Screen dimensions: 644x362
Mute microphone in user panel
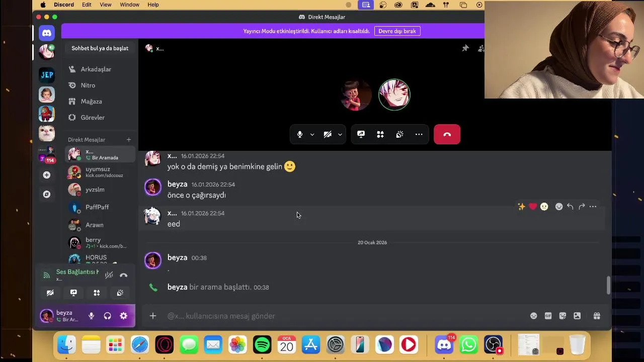pos(91,316)
